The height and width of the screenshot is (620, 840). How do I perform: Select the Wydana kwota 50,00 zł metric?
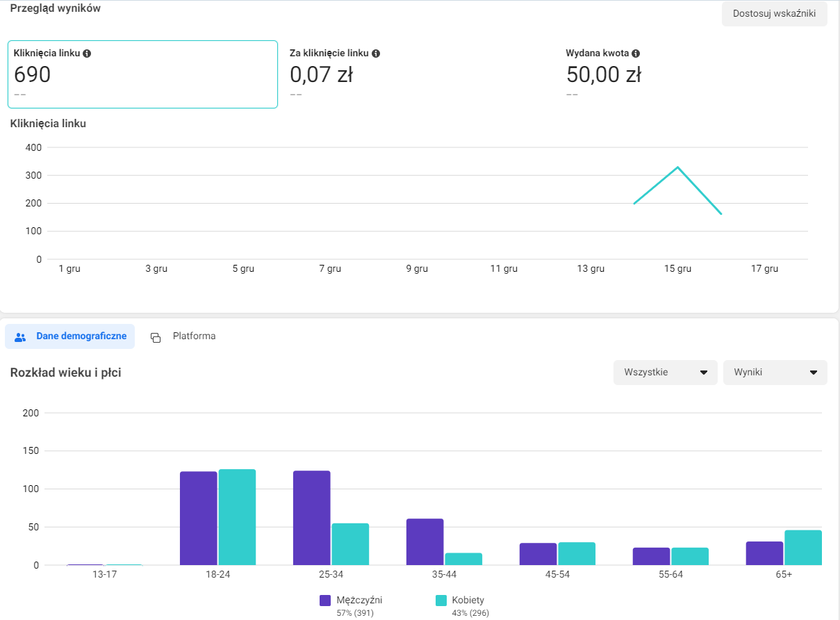point(603,74)
